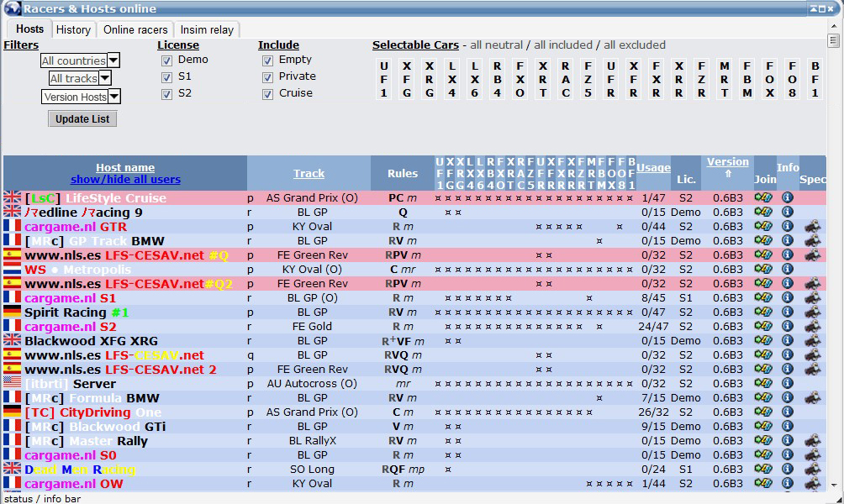Click the Spirit Racing #1 host name
Viewport: 844px width, 504px height.
coord(76,312)
